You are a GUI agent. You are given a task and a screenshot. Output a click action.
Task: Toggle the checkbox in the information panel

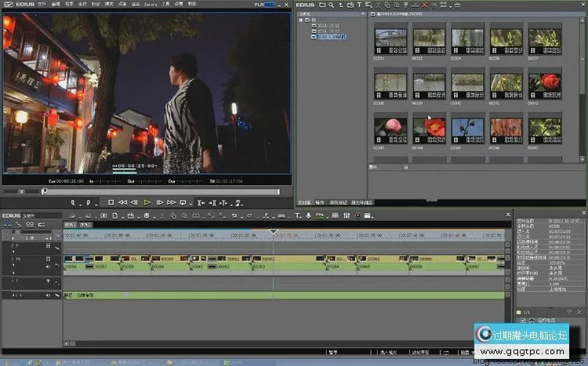(x=522, y=320)
